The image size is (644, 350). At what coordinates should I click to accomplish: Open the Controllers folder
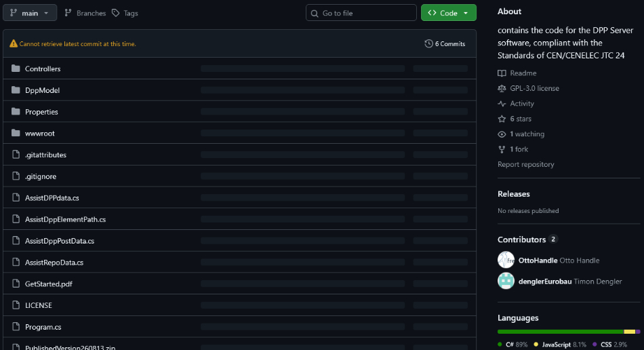[x=43, y=69]
